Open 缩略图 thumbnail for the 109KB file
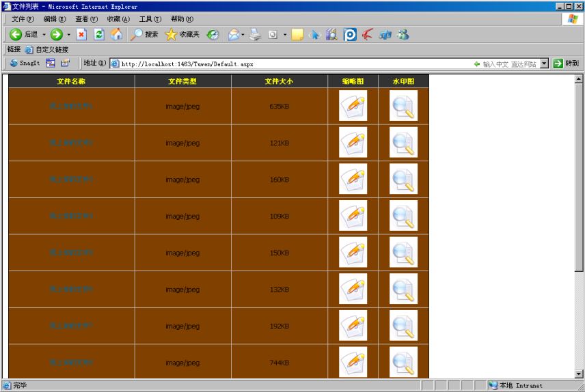The image size is (585, 392). [353, 216]
